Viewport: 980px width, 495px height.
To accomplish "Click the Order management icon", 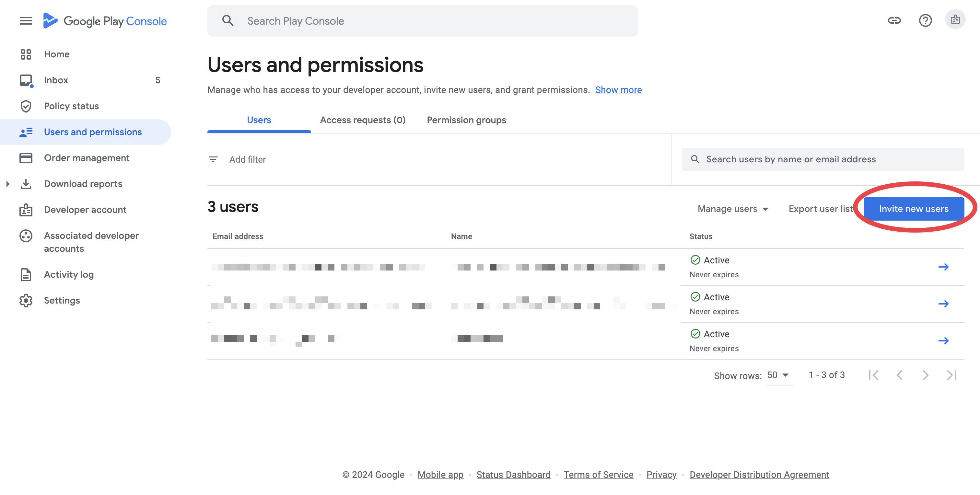I will coord(25,158).
